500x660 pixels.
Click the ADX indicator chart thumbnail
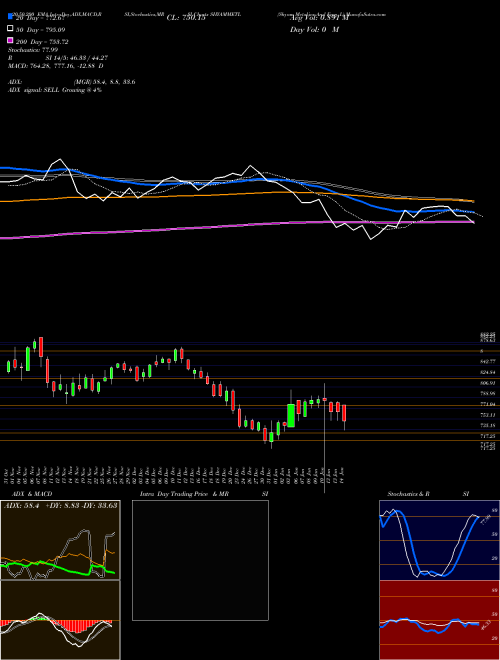click(x=60, y=540)
